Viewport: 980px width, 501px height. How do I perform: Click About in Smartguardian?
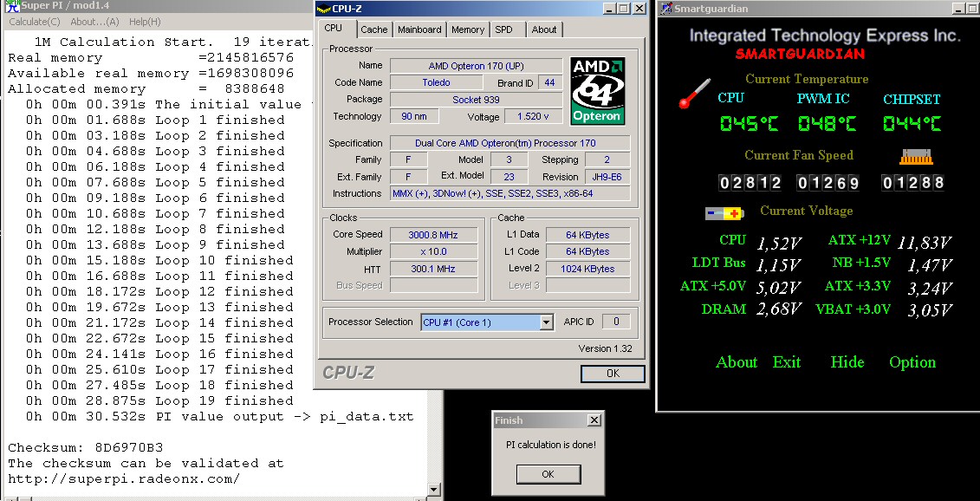click(x=737, y=362)
